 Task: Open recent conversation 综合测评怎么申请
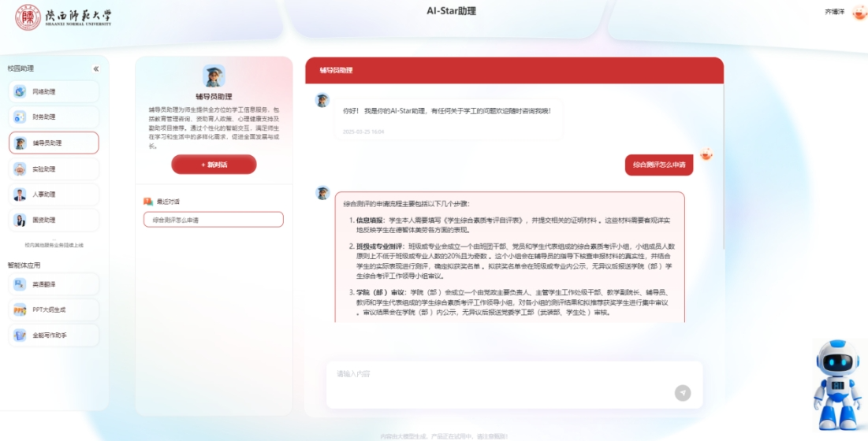[x=213, y=220]
